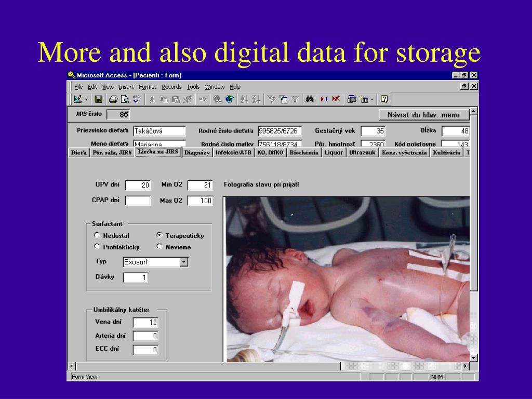Viewport: 532px width, 399px height.
Task: Open the View type dropdown arrow
Action: tap(86, 99)
